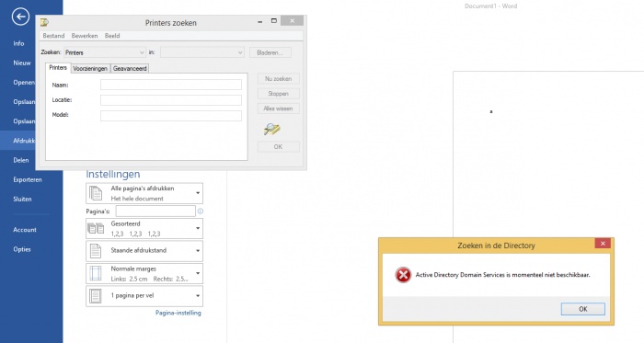
Task: Close the Zoeken in de Directory message box
Action: [x=603, y=244]
